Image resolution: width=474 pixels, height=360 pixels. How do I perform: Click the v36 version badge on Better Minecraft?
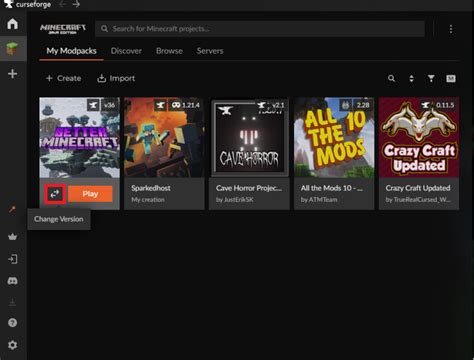click(x=109, y=105)
